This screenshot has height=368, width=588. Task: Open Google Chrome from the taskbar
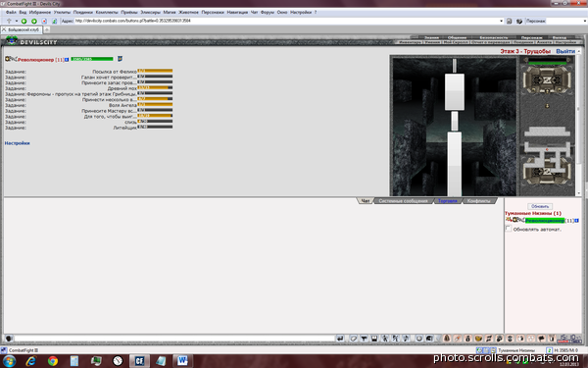[x=53, y=361]
